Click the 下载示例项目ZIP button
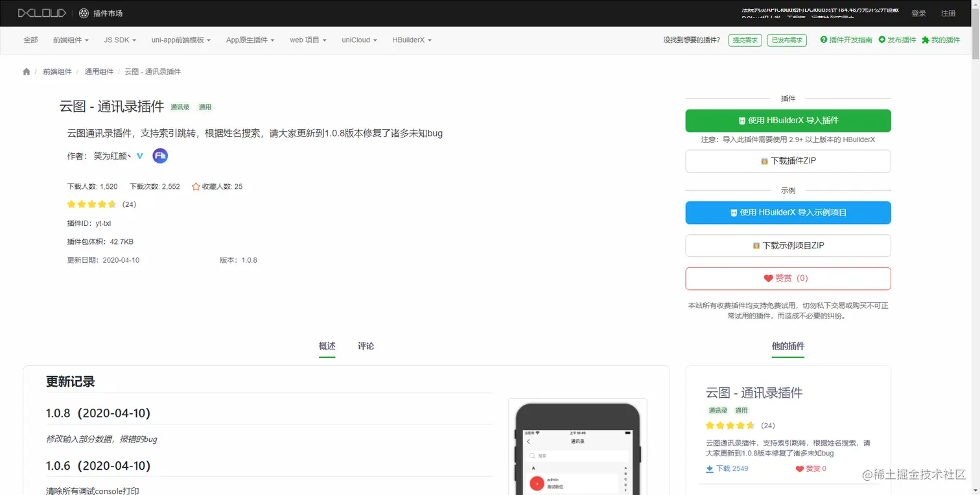 click(x=788, y=246)
